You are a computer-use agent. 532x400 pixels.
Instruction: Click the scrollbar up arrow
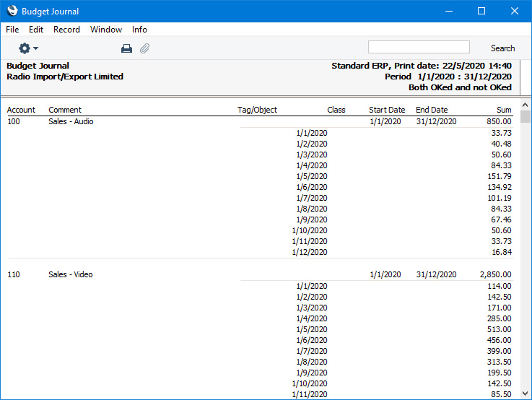pyautogui.click(x=526, y=105)
